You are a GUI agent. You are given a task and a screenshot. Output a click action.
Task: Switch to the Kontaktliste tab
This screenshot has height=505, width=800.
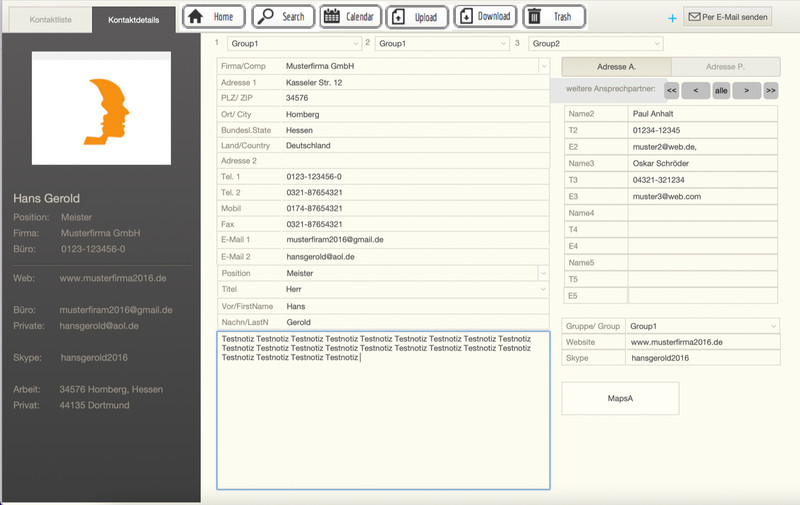point(50,19)
